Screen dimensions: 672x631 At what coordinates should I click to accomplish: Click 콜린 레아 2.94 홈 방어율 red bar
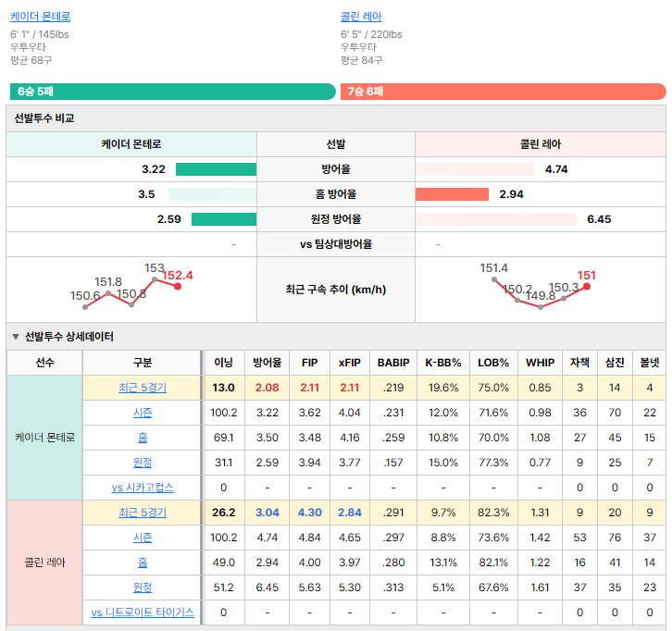pyautogui.click(x=452, y=194)
